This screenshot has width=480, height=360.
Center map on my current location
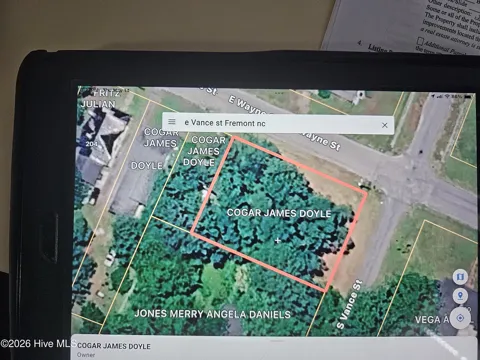(x=460, y=318)
